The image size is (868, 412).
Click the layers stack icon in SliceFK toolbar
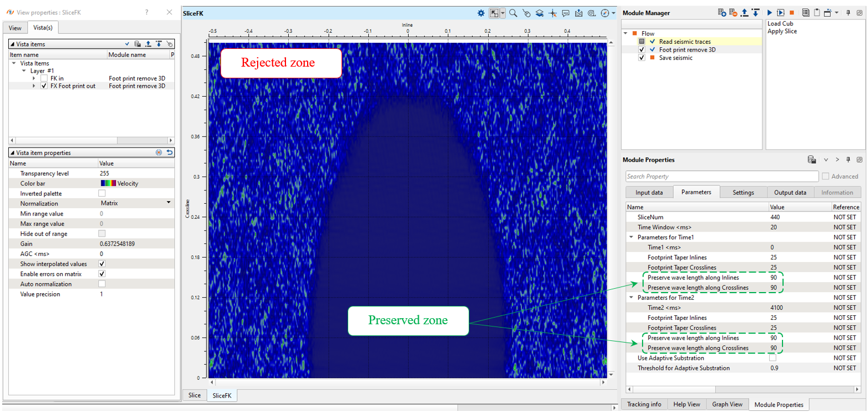point(539,13)
